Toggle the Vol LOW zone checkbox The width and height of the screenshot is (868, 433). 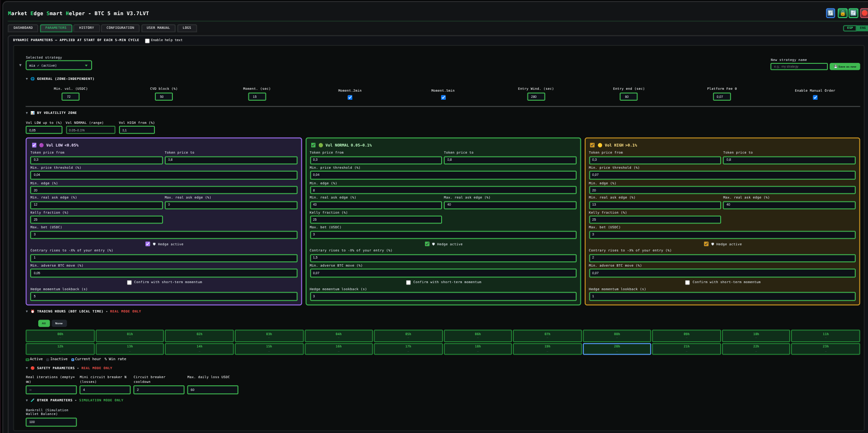tap(34, 145)
